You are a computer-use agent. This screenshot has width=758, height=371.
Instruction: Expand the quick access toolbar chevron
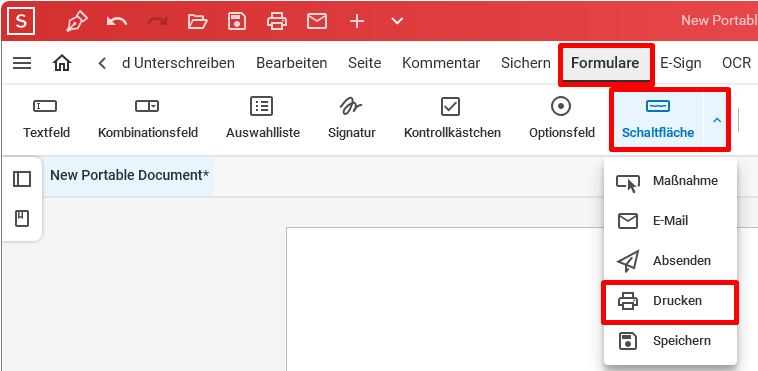[397, 21]
